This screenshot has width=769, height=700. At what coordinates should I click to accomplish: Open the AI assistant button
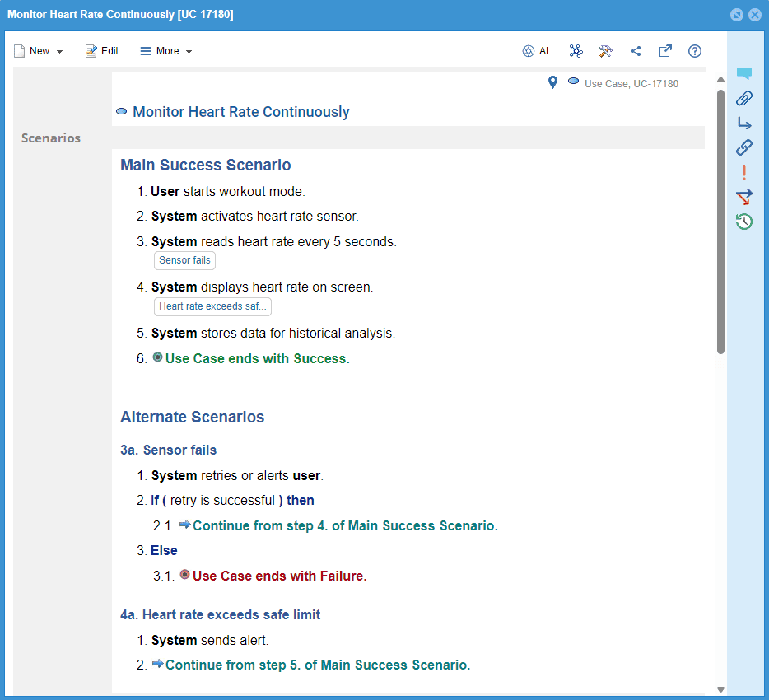pyautogui.click(x=535, y=51)
